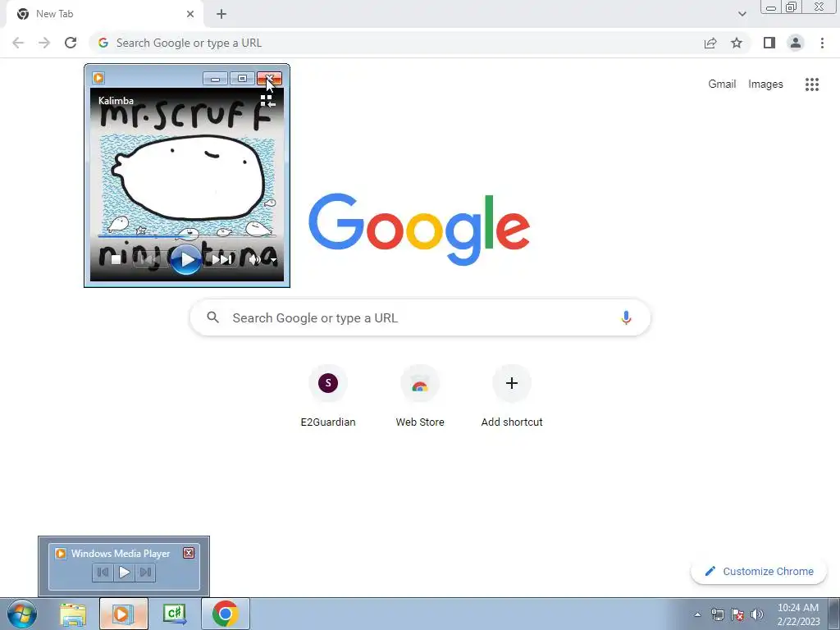Image resolution: width=840 pixels, height=630 pixels.
Task: Show hidden system tray icons
Action: (697, 614)
